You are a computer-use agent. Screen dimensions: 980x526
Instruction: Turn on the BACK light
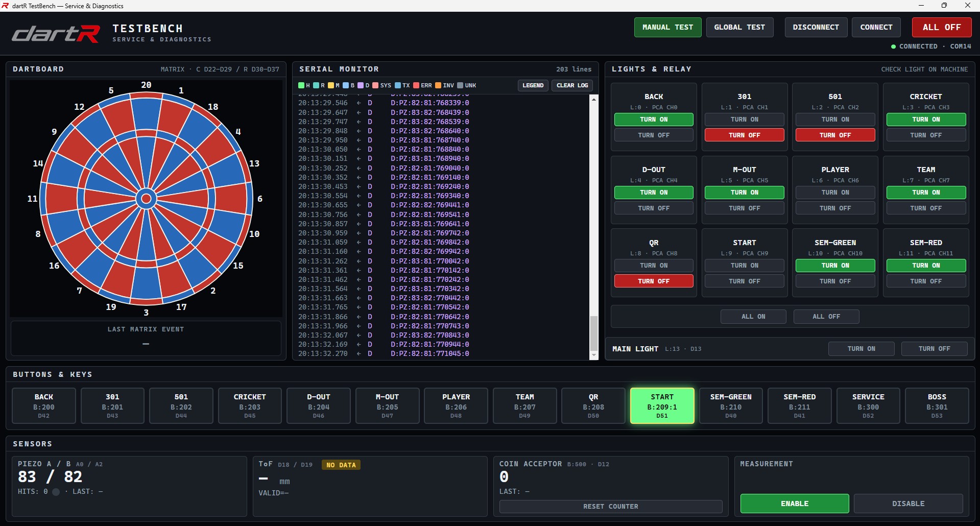pyautogui.click(x=654, y=119)
